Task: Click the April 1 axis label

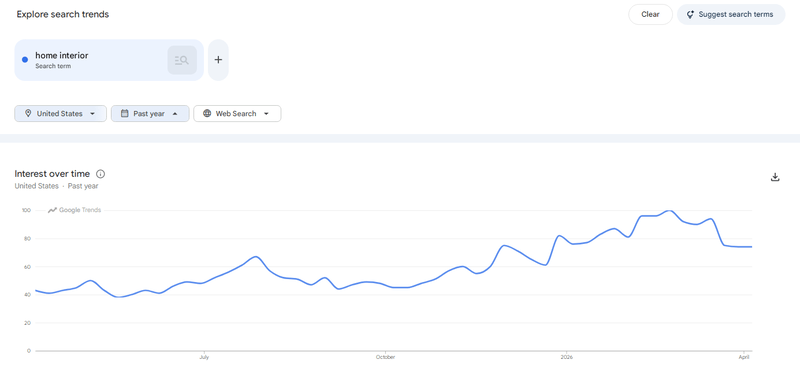Action: pos(744,357)
